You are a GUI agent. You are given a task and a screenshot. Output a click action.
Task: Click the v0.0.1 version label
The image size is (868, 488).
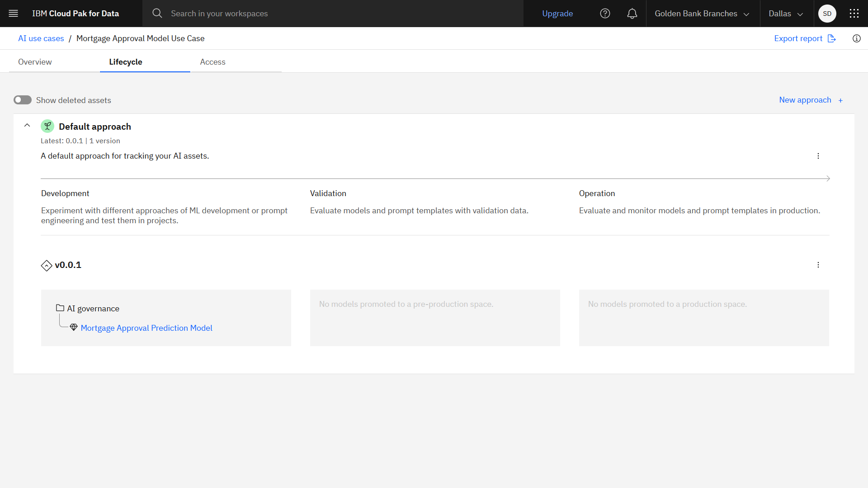68,265
